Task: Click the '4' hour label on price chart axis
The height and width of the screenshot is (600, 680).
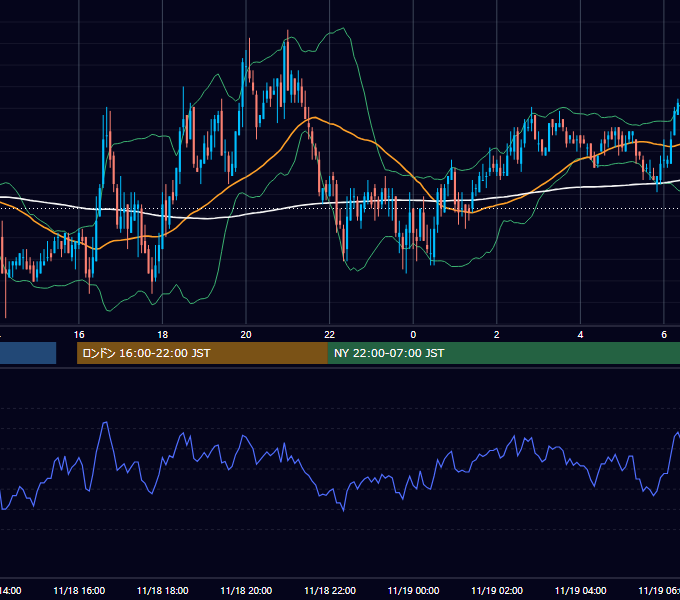Action: 580,335
